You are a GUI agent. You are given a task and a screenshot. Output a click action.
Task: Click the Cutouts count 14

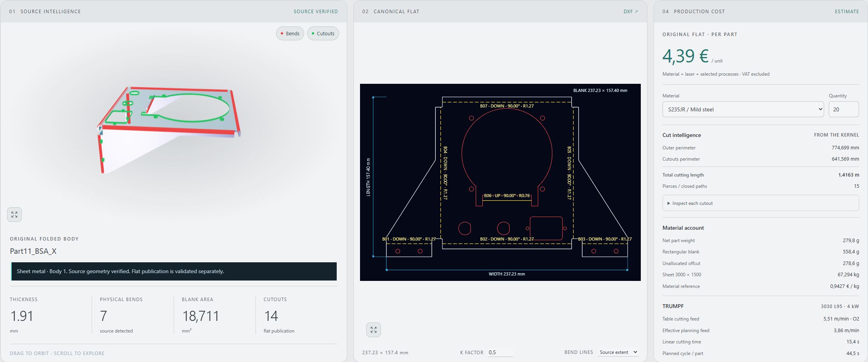coord(271,316)
